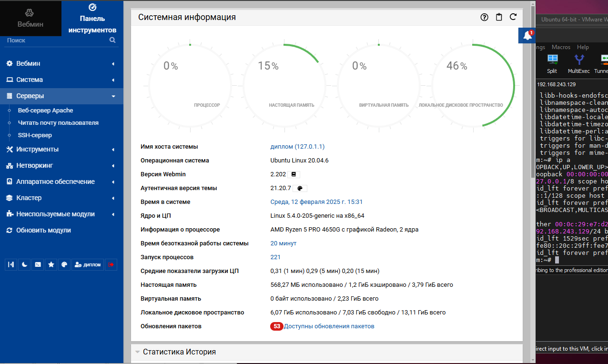Click the Webmin version changelog icon
Image resolution: width=608 pixels, height=364 pixels.
294,174
